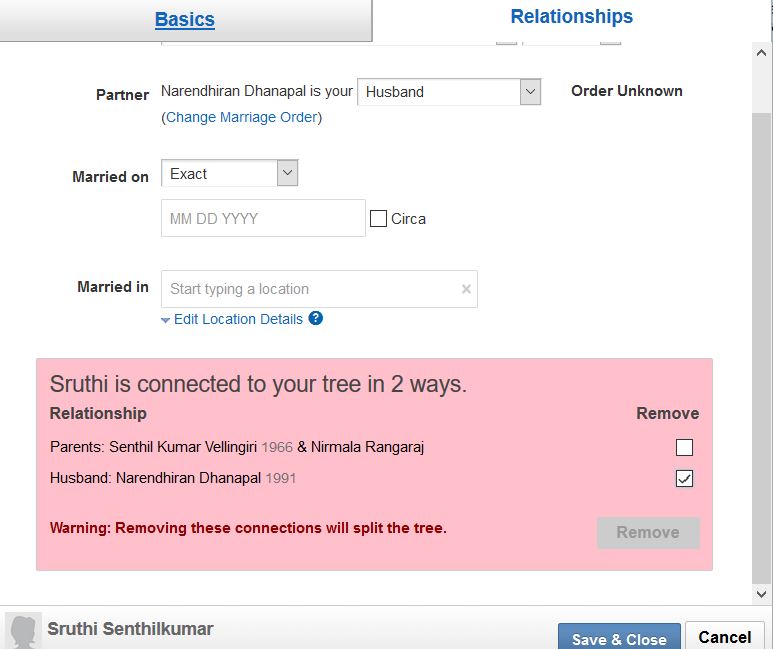
Task: Focus the Start typing a location field
Action: click(x=310, y=289)
